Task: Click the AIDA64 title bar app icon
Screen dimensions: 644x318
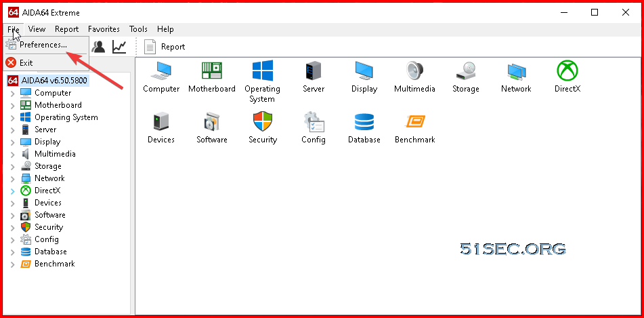Action: tap(13, 12)
